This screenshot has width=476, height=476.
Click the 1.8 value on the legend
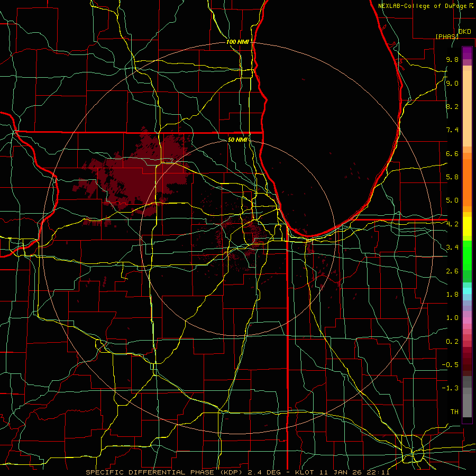tap(452, 295)
